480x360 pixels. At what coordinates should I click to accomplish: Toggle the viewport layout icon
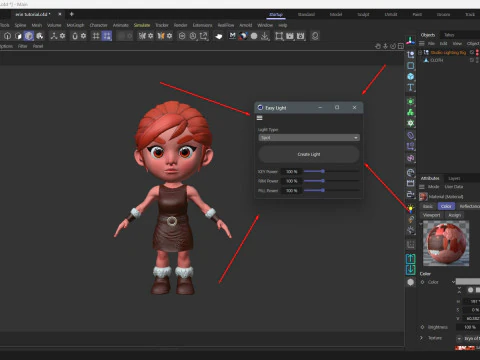point(401,46)
